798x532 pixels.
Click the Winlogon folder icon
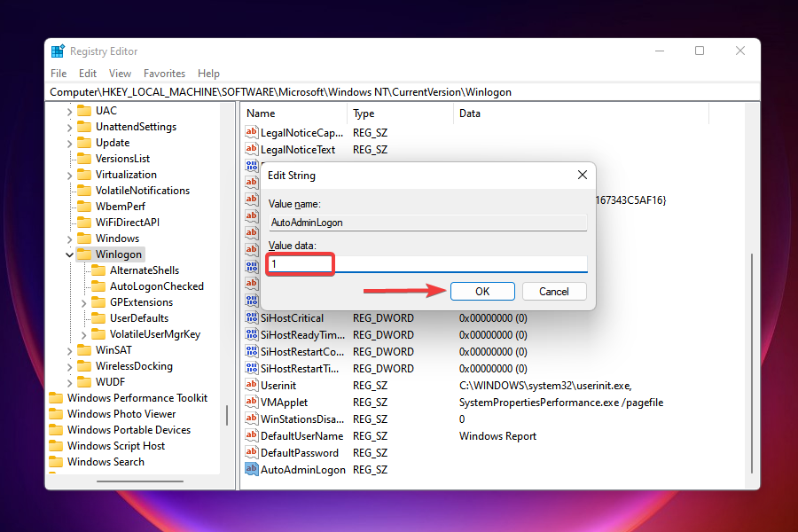(84, 254)
